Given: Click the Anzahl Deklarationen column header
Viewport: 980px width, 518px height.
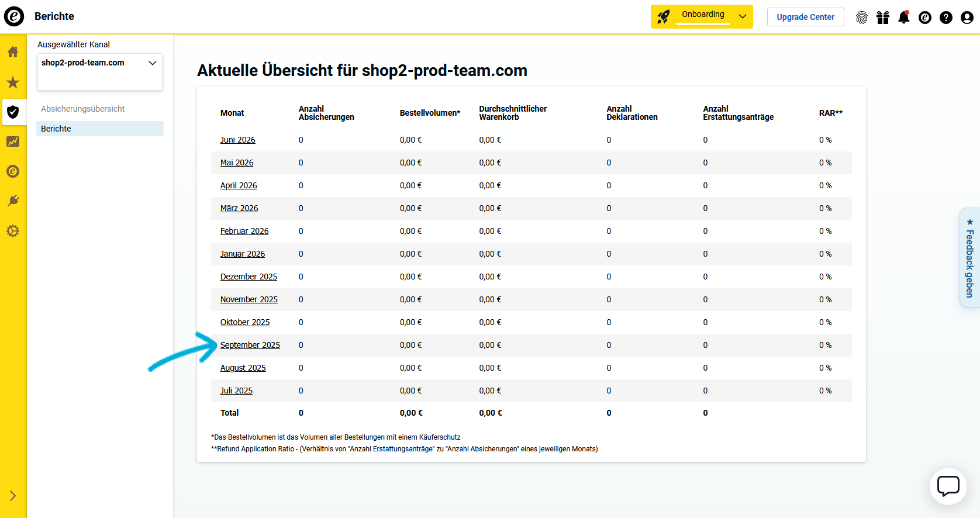Looking at the screenshot, I should (632, 113).
